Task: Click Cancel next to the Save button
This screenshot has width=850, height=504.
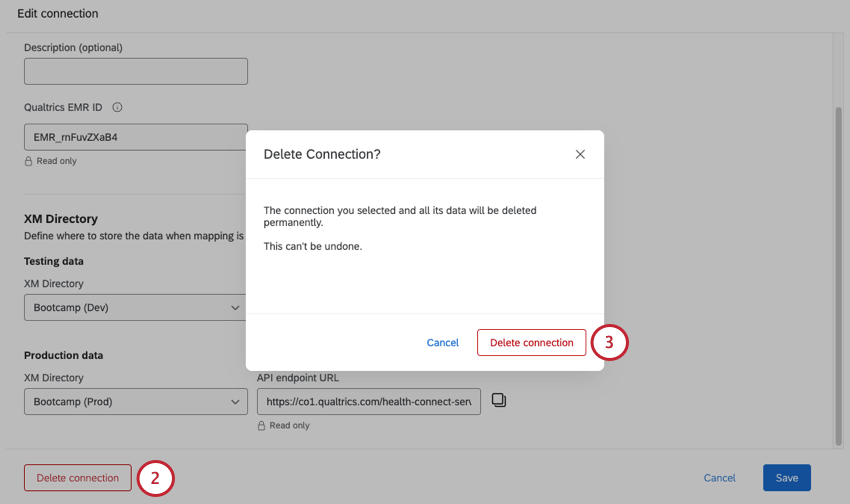Action: pos(719,478)
